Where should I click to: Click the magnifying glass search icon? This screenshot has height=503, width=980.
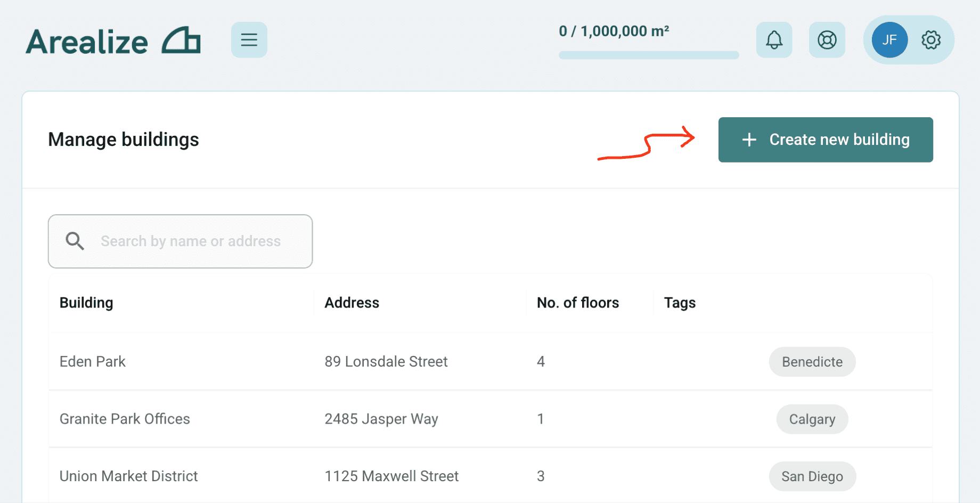coord(75,241)
